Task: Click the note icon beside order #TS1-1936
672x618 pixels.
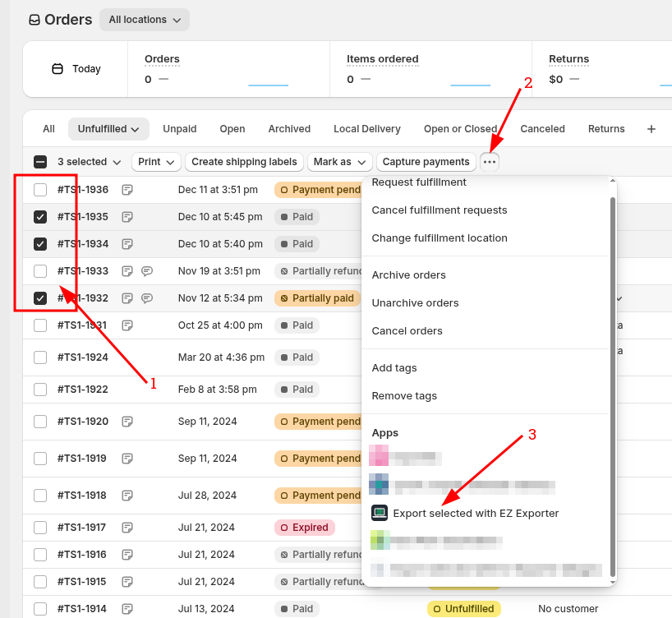Action: [127, 190]
